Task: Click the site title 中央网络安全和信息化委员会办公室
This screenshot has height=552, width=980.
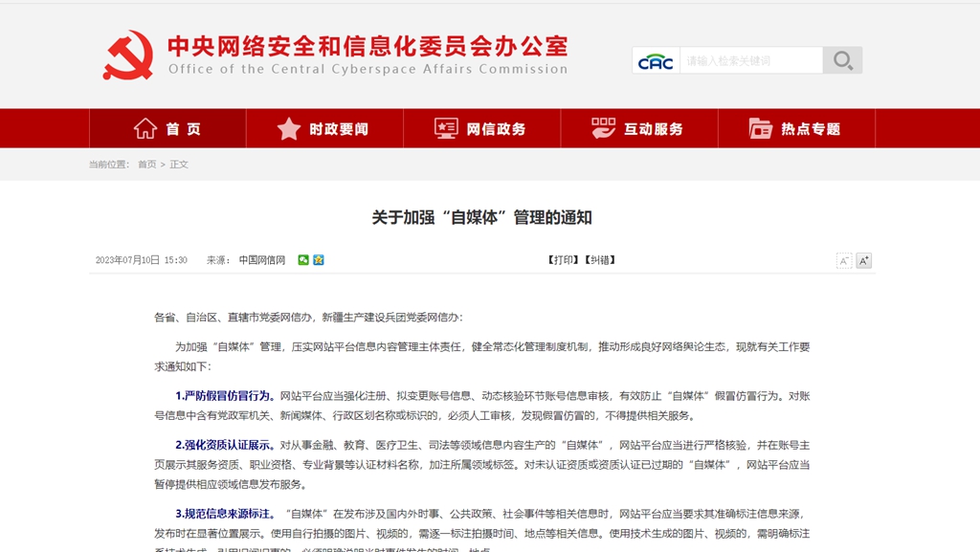Action: (x=367, y=46)
